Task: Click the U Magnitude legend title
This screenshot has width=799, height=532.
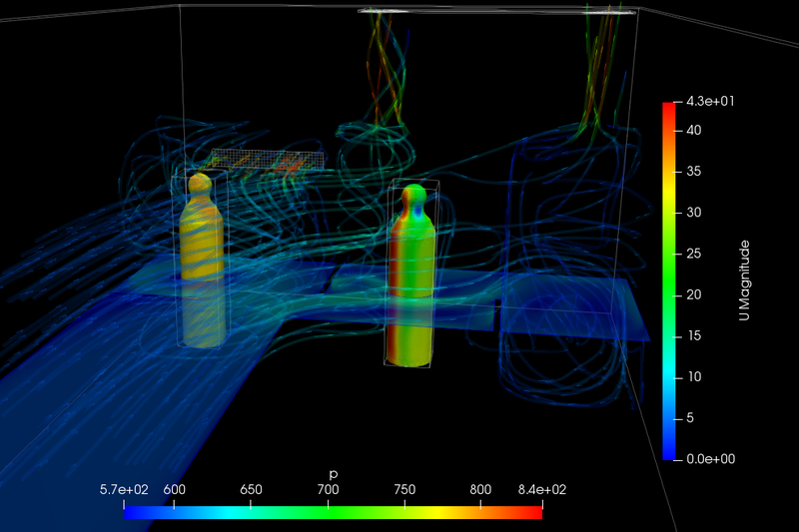Action: 744,280
